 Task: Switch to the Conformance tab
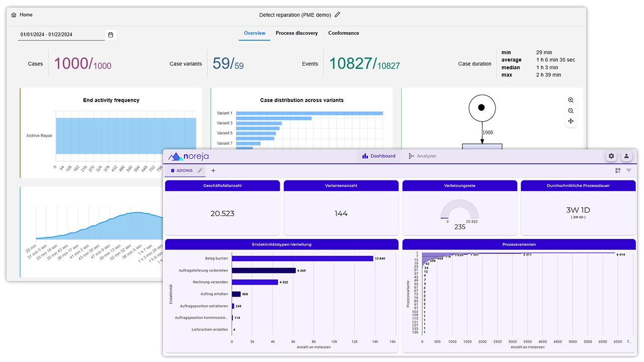[344, 33]
